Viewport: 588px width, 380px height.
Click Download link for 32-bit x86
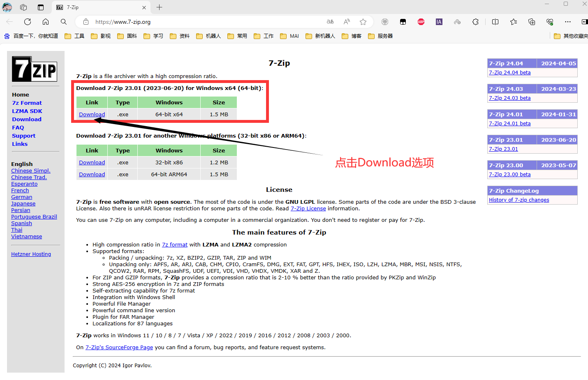[x=92, y=163]
